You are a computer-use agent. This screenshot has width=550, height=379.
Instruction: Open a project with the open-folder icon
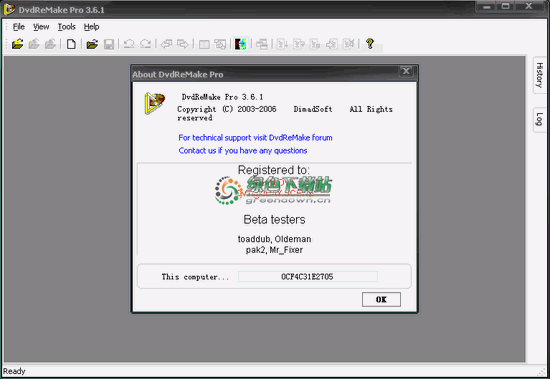click(x=92, y=44)
